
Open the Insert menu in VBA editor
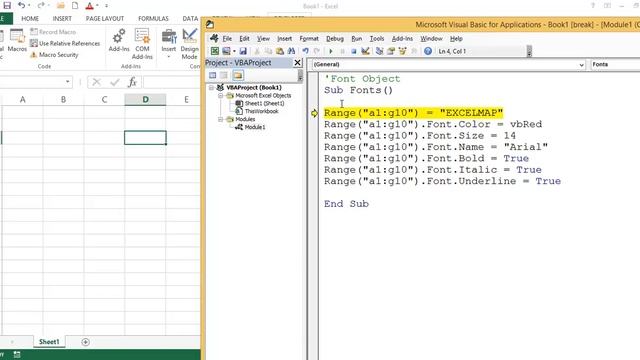tap(284, 39)
